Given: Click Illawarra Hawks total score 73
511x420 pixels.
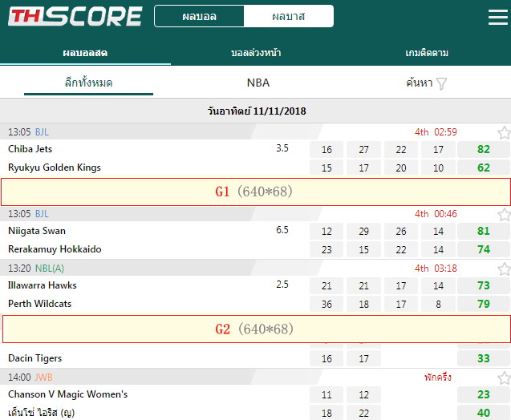Looking at the screenshot, I should coord(483,285).
